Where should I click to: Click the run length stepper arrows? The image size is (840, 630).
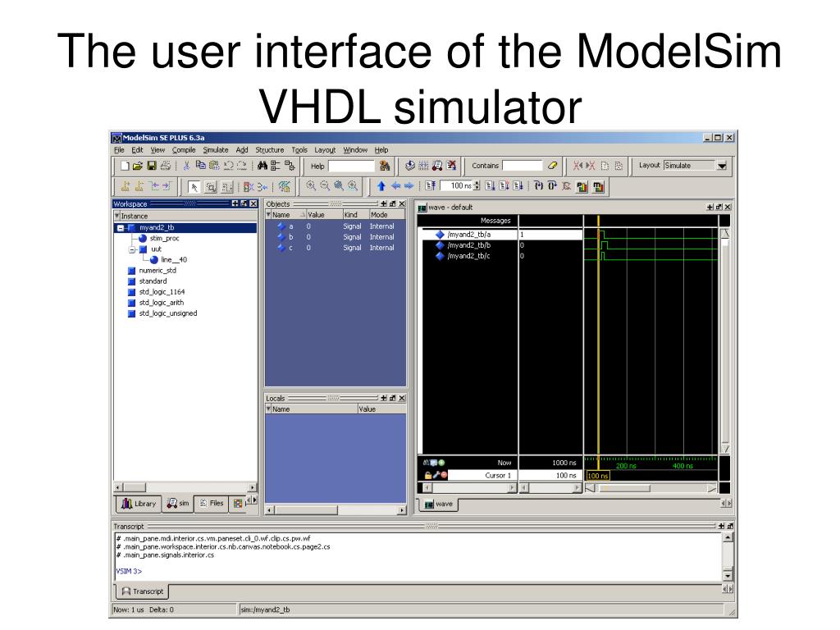477,186
